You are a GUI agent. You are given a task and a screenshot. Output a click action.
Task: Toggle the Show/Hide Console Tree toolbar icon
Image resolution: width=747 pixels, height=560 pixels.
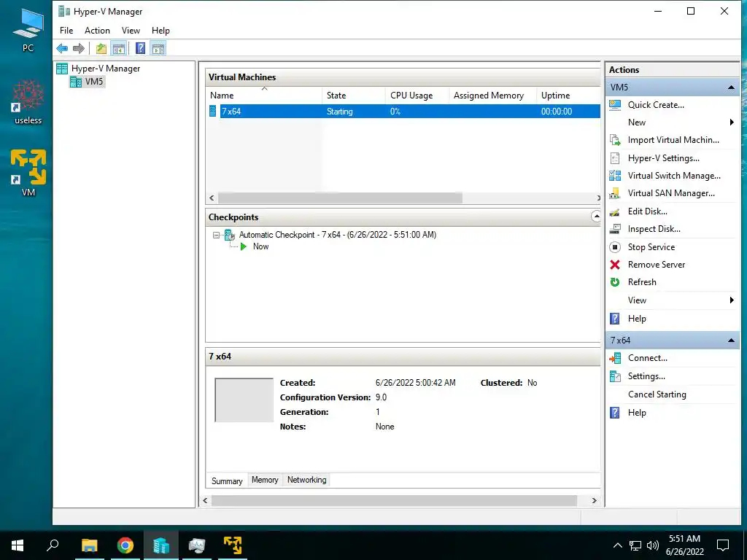coord(119,48)
